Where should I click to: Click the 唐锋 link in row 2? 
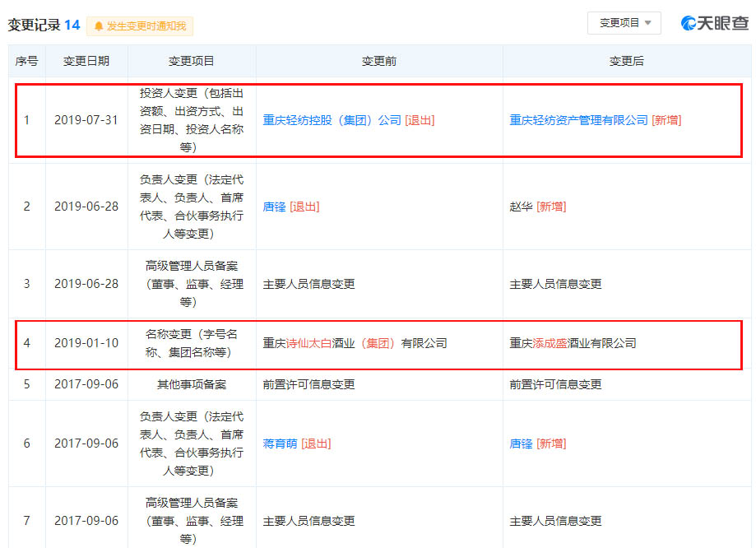pos(274,207)
